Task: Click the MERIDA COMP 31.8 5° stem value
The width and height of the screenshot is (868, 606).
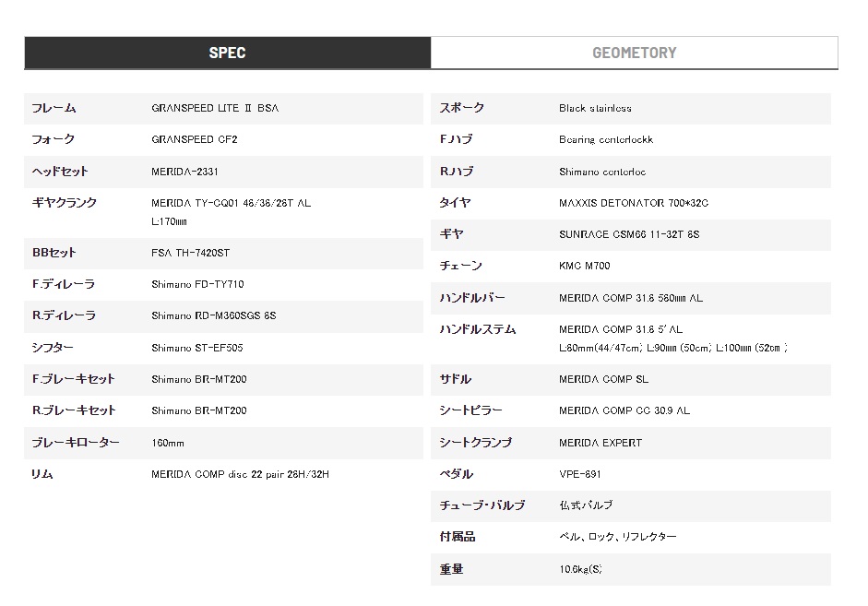Action: (621, 329)
